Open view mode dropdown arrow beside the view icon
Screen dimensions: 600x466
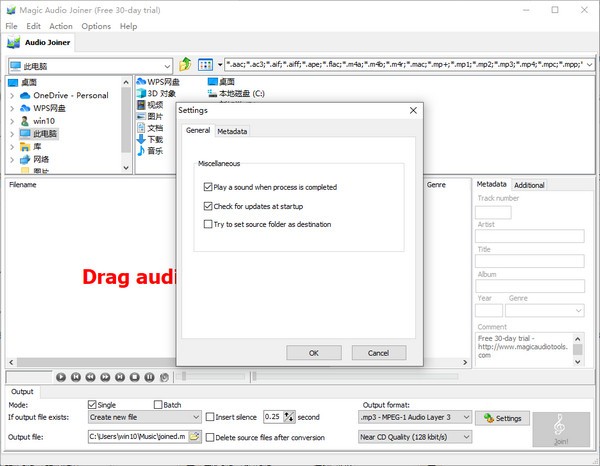[220, 65]
